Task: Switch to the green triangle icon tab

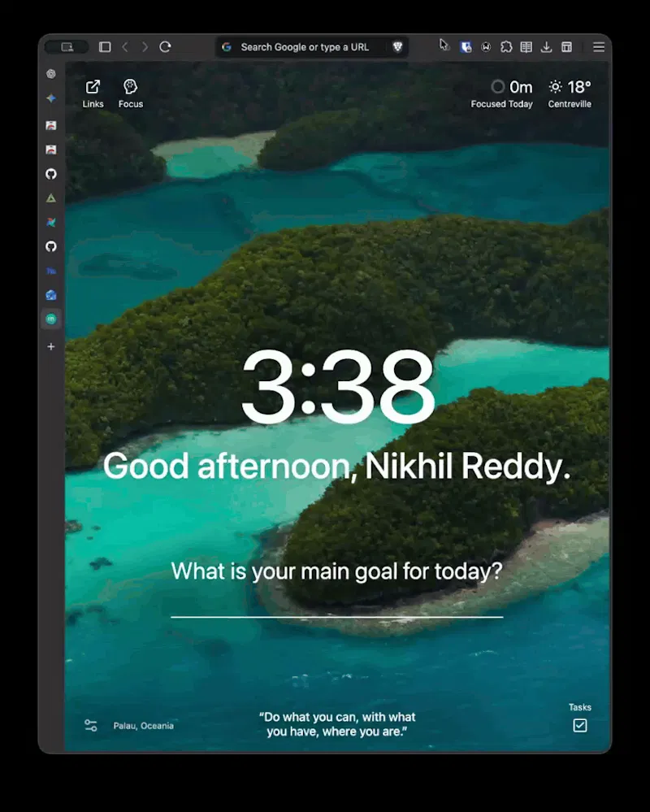Action: tap(50, 198)
